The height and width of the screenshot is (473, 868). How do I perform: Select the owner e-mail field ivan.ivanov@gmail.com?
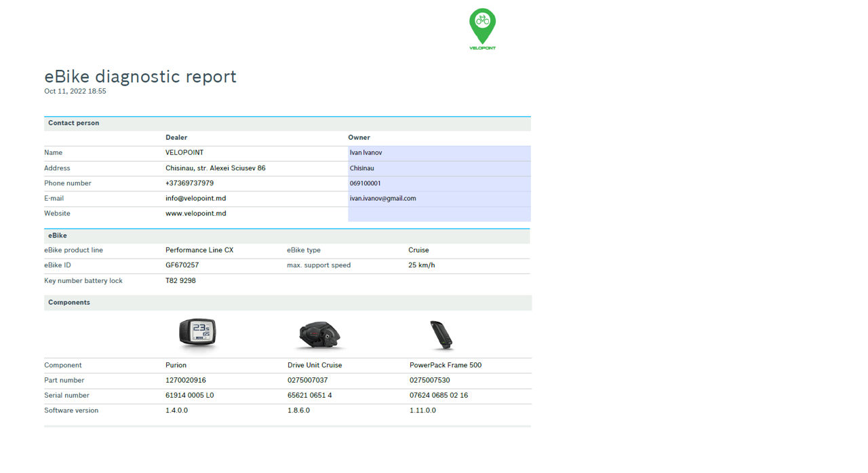[439, 199]
